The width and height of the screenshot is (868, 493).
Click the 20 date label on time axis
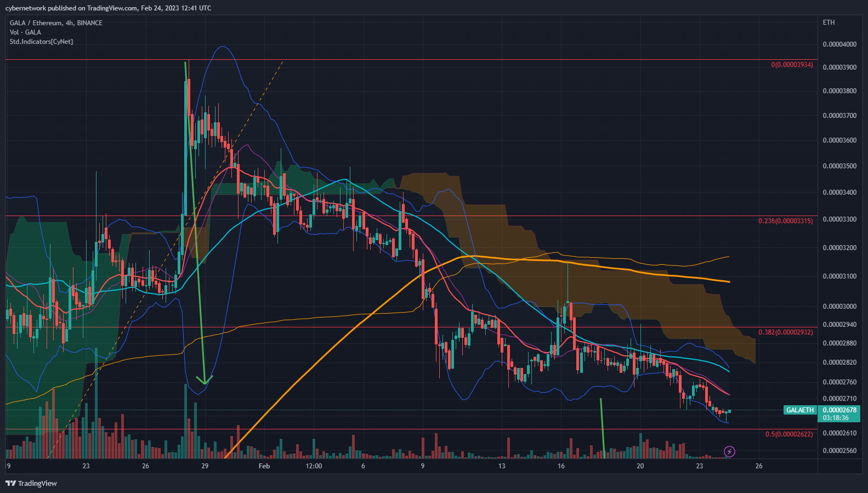pos(640,466)
